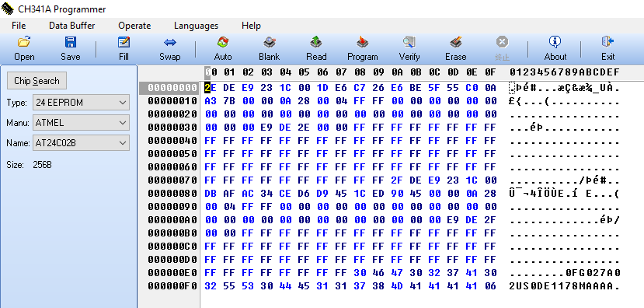
Task: Click the CH341A Programmer chip icon in title bar
Action: coord(8,9)
